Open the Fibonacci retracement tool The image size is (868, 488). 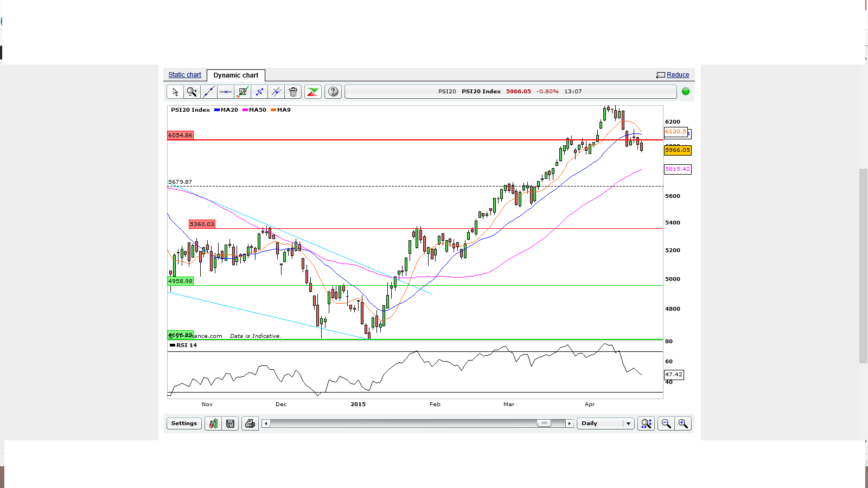pyautogui.click(x=242, y=92)
